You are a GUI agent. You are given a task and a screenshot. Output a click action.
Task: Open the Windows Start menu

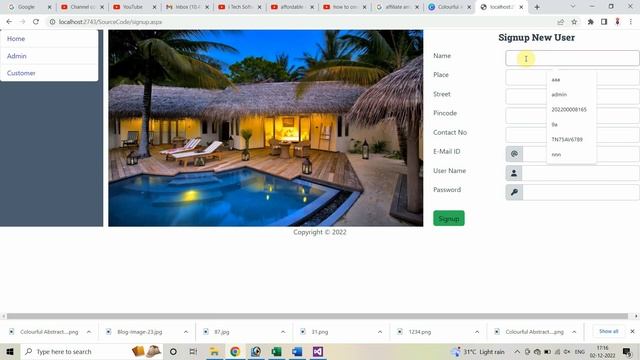point(10,351)
